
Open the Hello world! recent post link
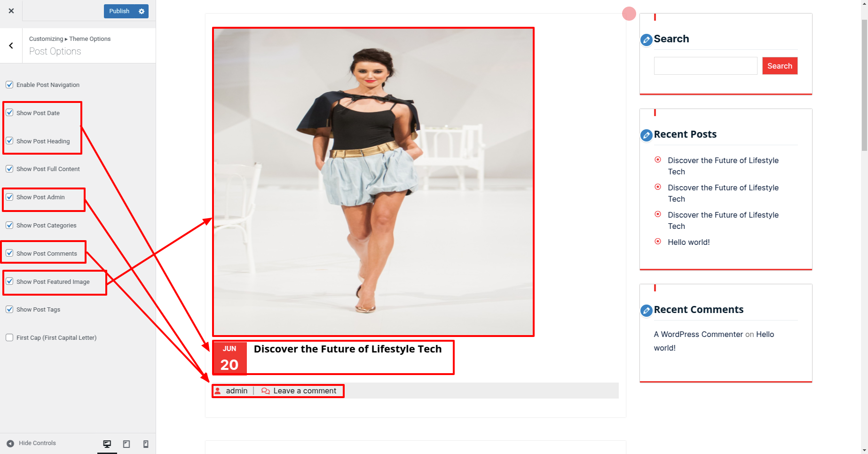689,242
